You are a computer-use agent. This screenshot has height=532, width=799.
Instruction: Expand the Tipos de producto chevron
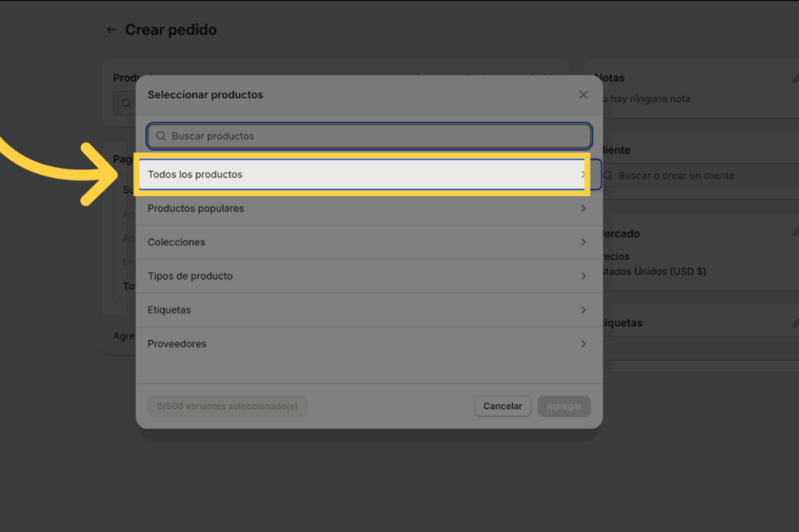point(583,276)
